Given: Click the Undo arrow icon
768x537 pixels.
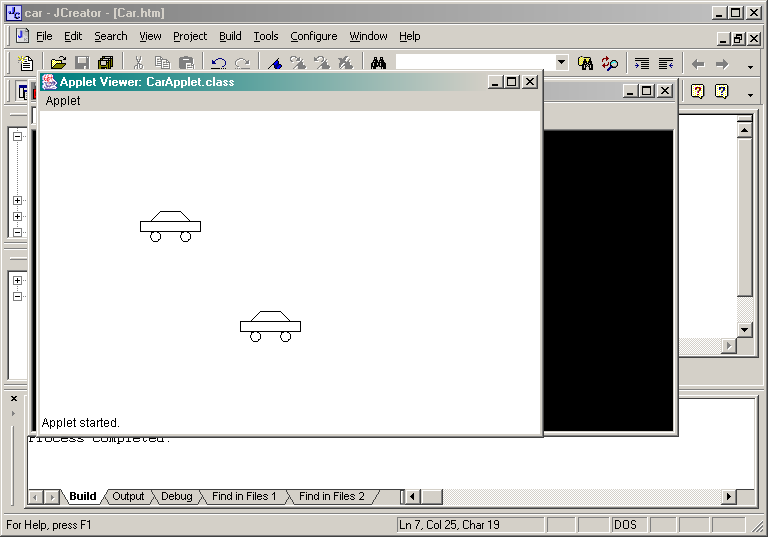Looking at the screenshot, I should (x=218, y=63).
